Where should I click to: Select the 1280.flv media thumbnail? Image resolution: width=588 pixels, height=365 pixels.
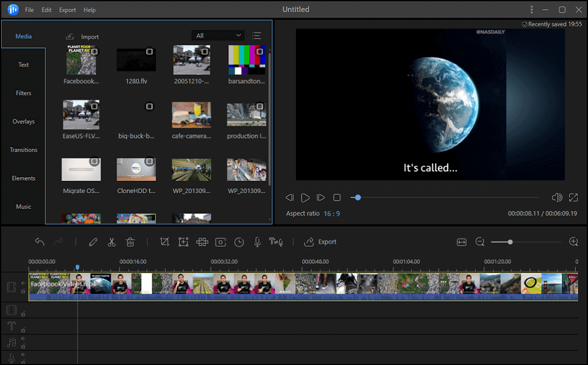point(136,60)
